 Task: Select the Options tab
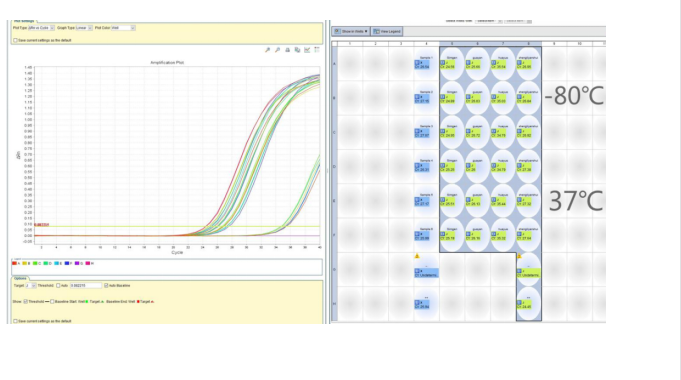point(20,278)
